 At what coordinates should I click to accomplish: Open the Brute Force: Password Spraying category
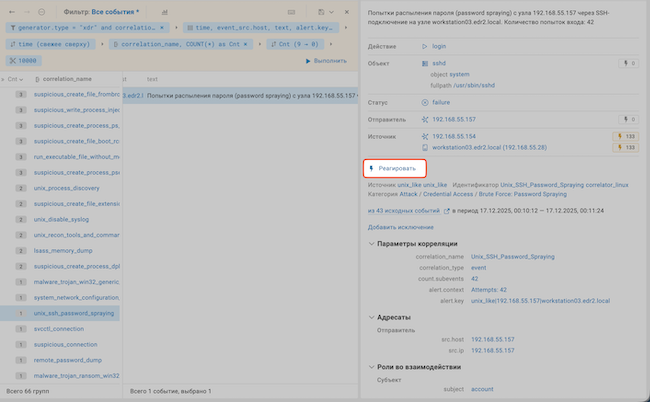pos(522,194)
